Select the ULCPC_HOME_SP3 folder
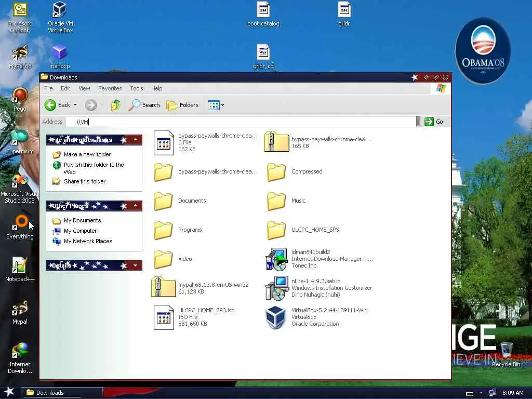This screenshot has height=399, width=532. pyautogui.click(x=303, y=230)
